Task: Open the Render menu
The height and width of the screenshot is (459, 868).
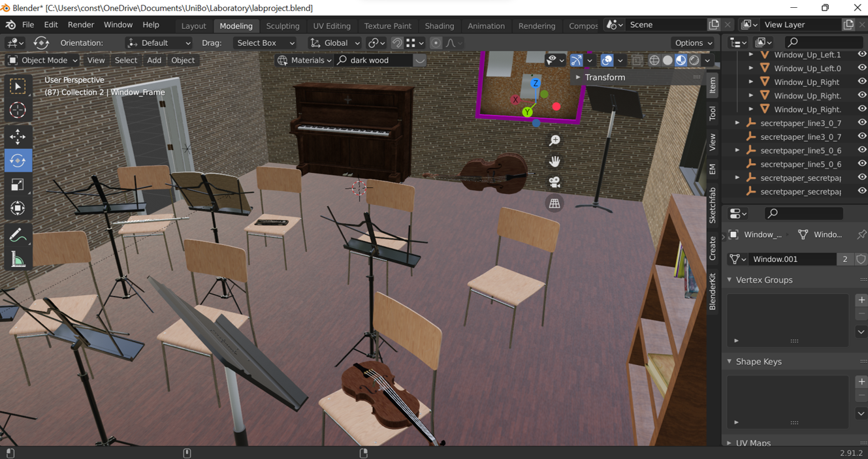Action: pos(81,25)
